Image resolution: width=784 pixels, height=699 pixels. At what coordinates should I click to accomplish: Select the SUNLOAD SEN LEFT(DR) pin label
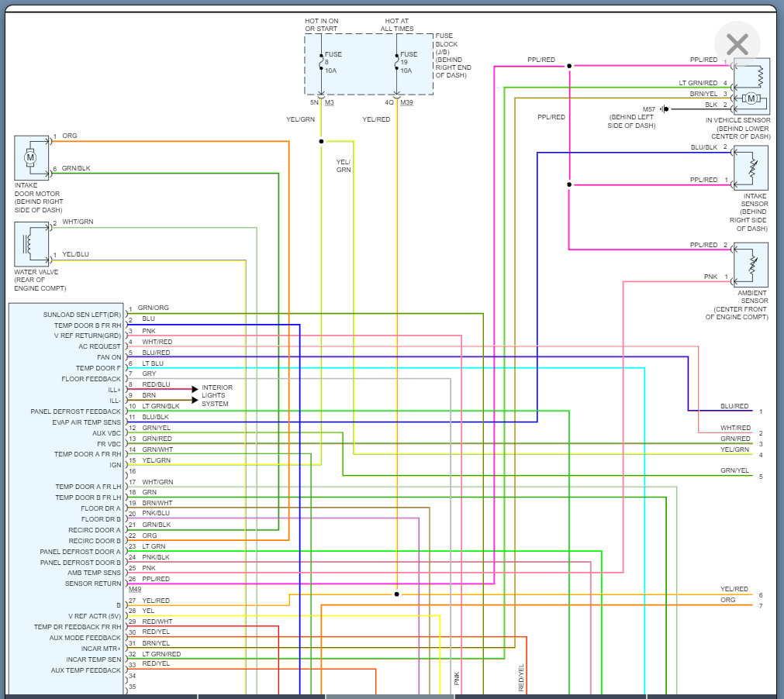82,315
